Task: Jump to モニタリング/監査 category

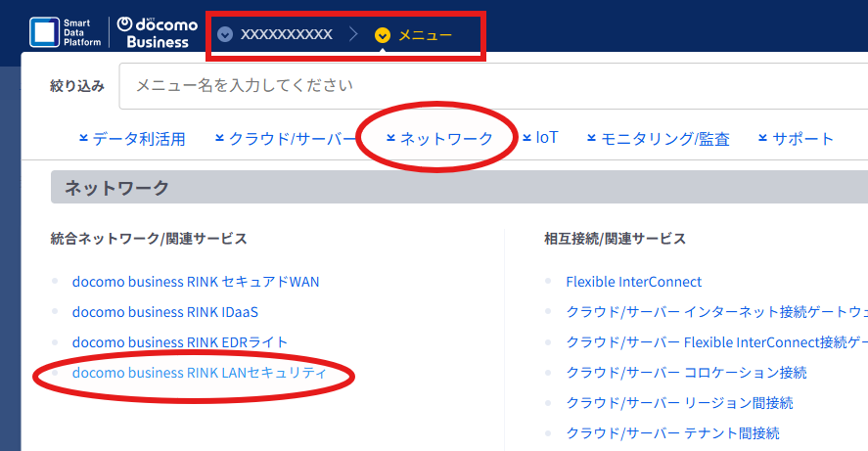Action: [x=659, y=139]
